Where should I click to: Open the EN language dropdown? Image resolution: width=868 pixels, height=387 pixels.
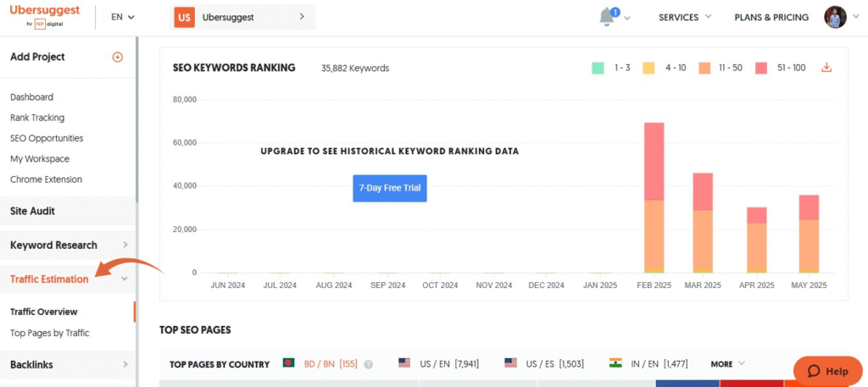123,17
